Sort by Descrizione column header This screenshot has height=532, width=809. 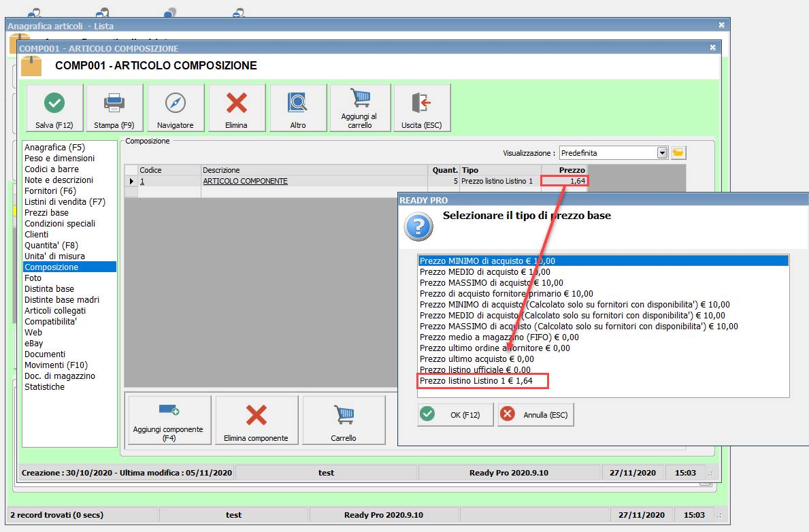click(x=314, y=170)
